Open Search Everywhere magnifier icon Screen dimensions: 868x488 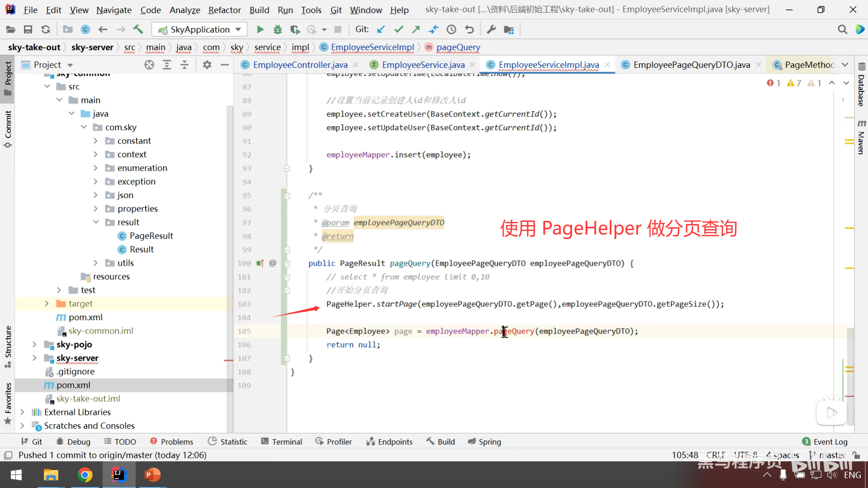842,29
